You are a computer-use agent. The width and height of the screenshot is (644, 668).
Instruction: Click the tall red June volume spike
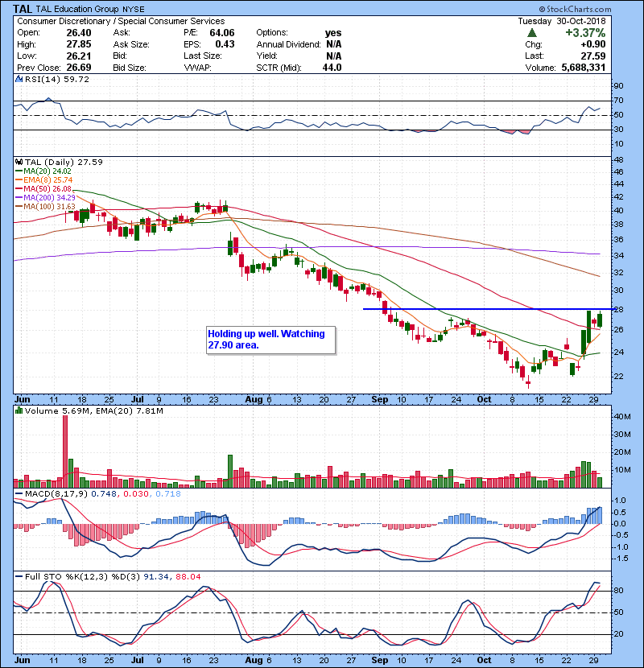tap(65, 452)
